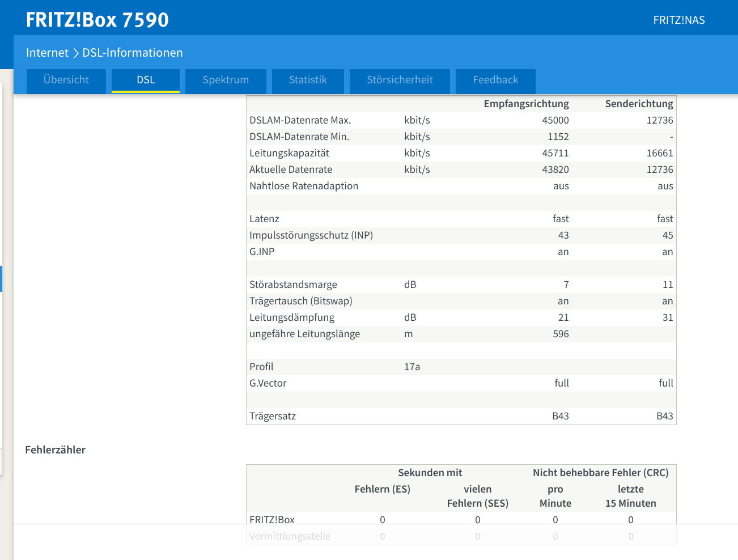
Task: Click Internet in the breadcrumb
Action: click(x=47, y=53)
